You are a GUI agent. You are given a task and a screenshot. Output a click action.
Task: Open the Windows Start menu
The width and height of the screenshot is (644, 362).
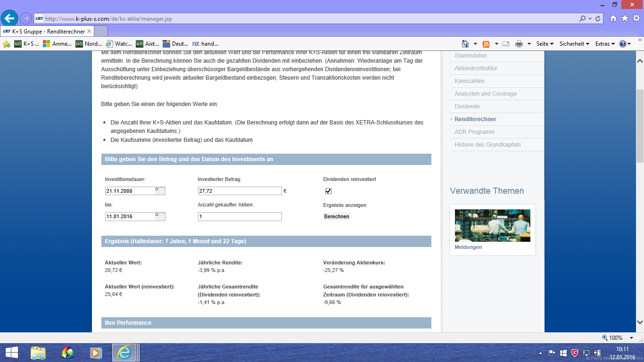pyautogui.click(x=11, y=352)
